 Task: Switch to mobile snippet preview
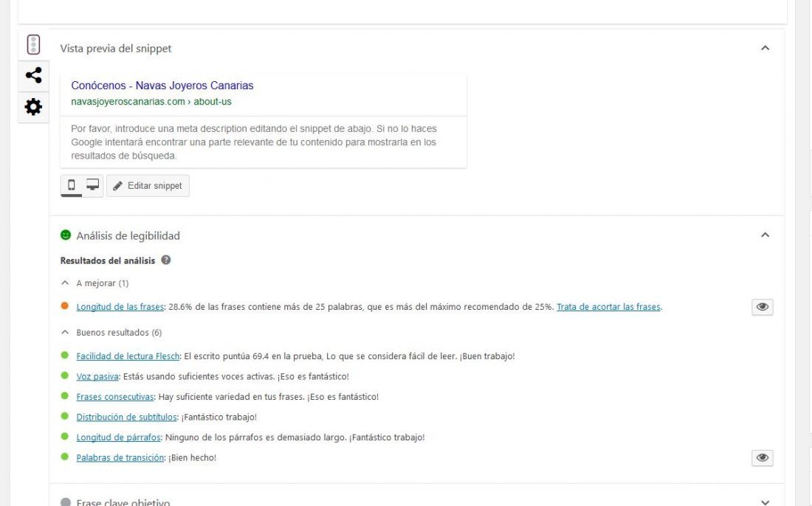[72, 185]
